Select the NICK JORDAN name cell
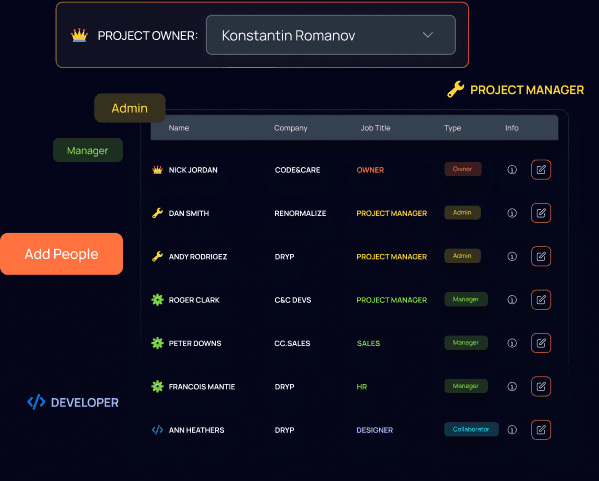The width and height of the screenshot is (599, 481). pos(193,170)
